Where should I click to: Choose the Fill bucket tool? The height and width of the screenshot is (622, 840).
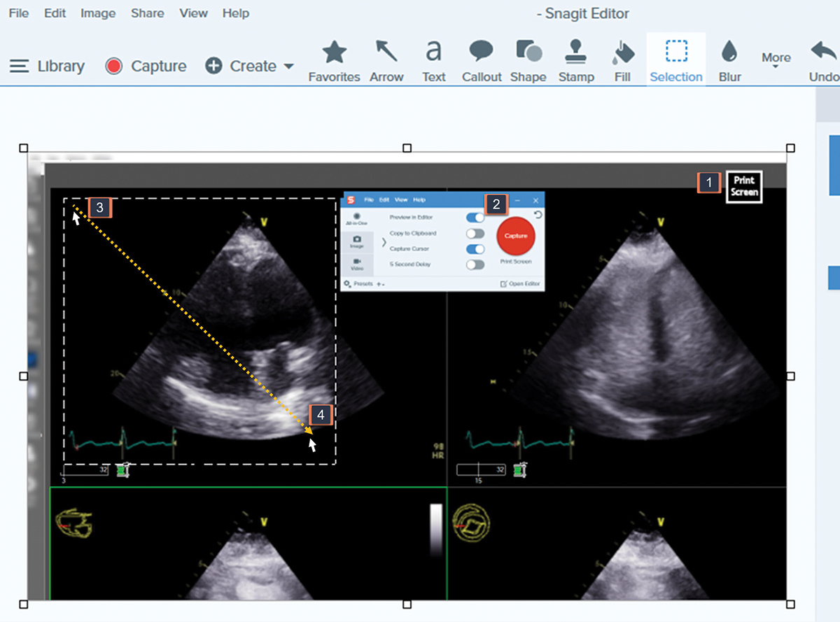point(622,59)
